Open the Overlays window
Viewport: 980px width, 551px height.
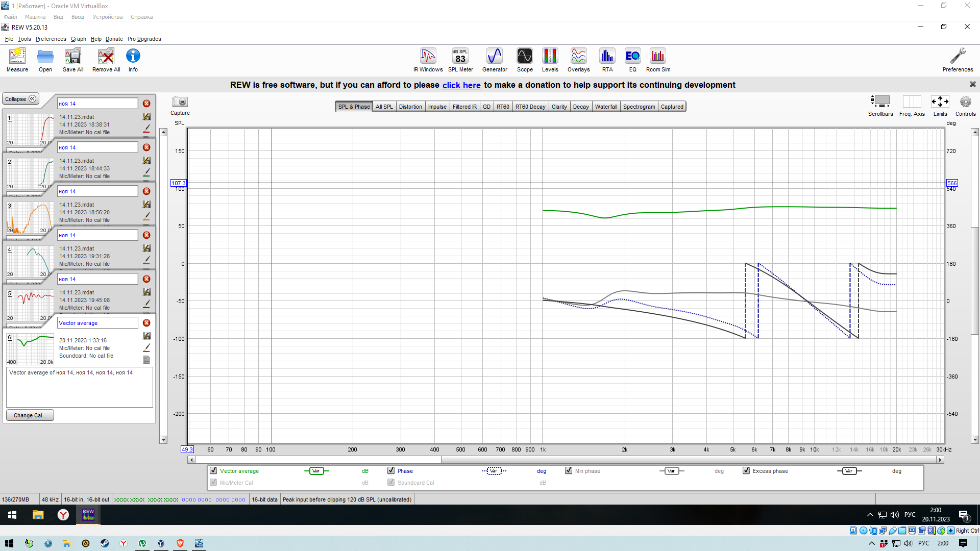click(x=578, y=60)
